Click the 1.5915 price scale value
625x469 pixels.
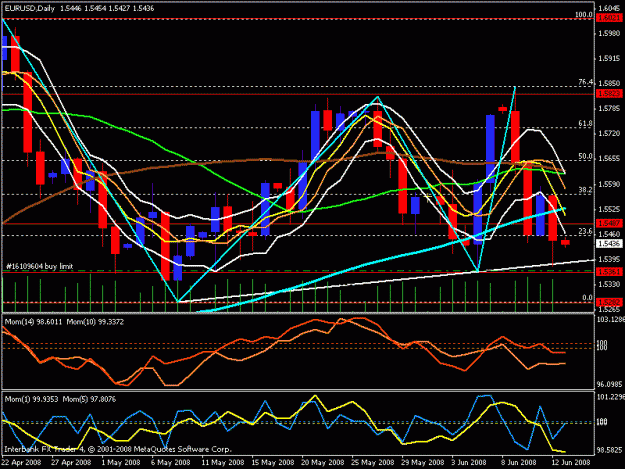(x=610, y=59)
